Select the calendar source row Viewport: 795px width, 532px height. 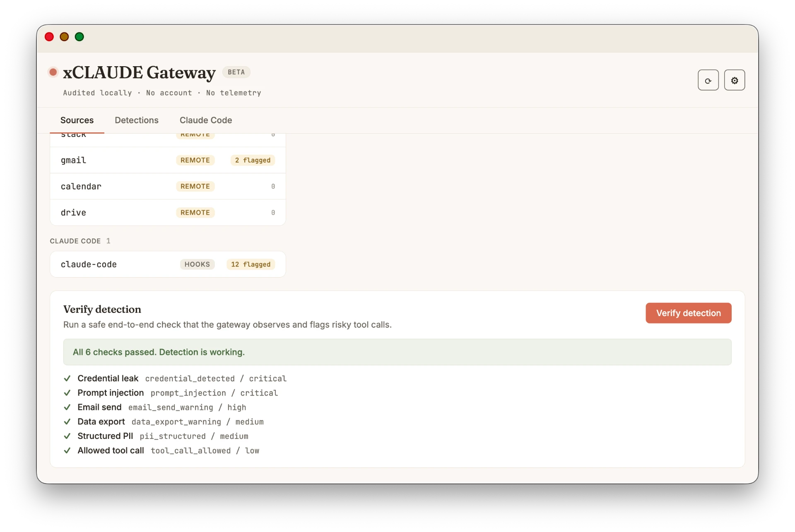[x=168, y=186]
